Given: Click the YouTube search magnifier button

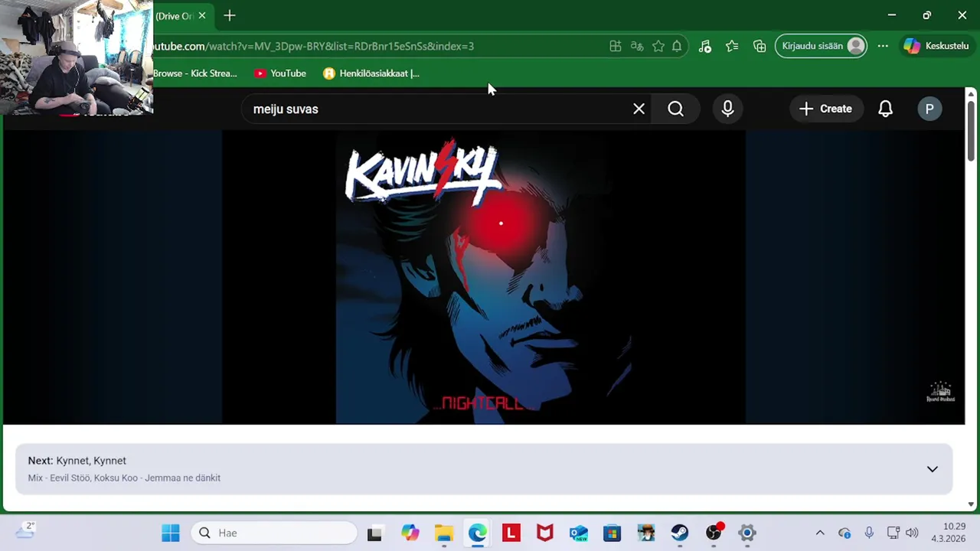Looking at the screenshot, I should [675, 109].
